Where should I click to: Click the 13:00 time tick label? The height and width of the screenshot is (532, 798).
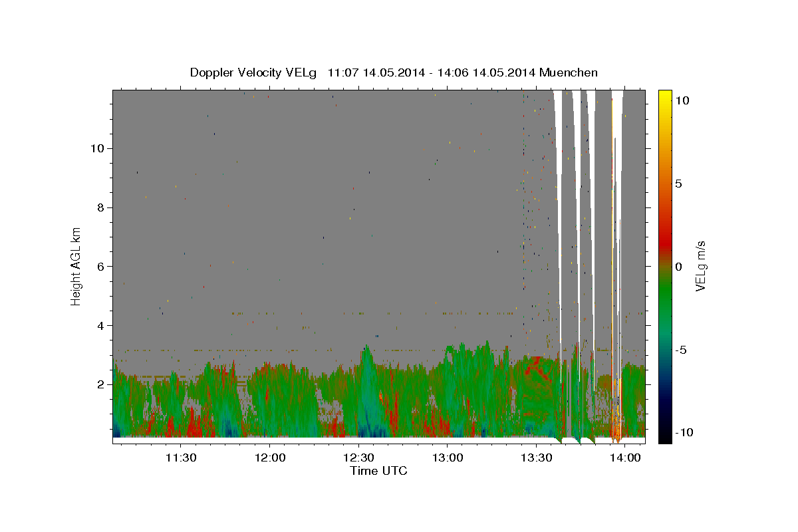tap(448, 458)
